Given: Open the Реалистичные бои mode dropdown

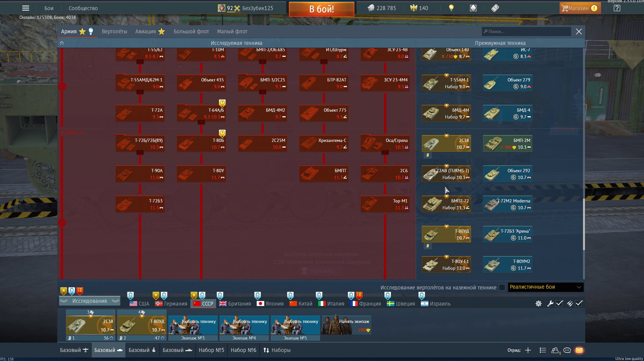Looking at the screenshot, I should click(x=545, y=287).
